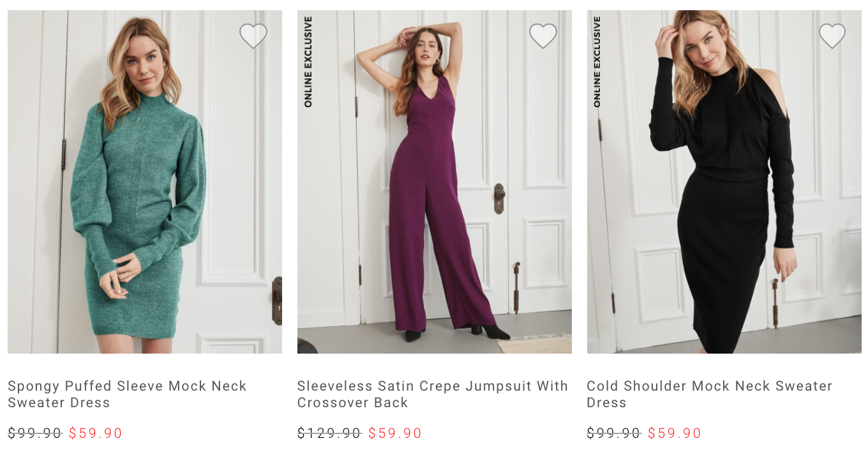This screenshot has width=868, height=457.
Task: Click the Online Exclusive badge on the black dress photo
Action: pyautogui.click(x=597, y=62)
